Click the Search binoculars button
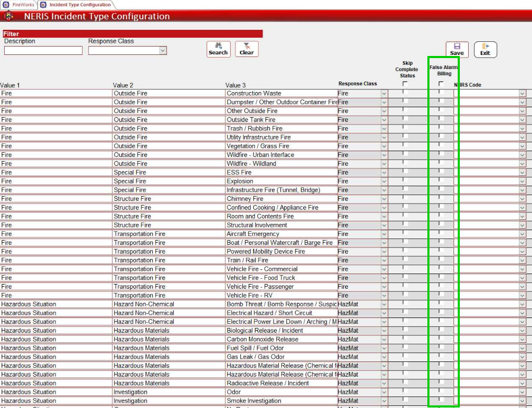This screenshot has height=408, width=532. (218, 49)
